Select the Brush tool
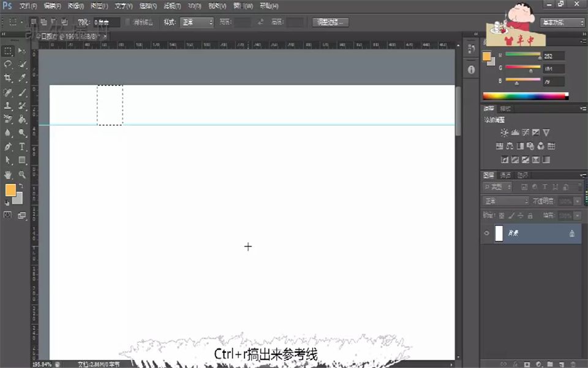The height and width of the screenshot is (368, 588). click(x=21, y=92)
